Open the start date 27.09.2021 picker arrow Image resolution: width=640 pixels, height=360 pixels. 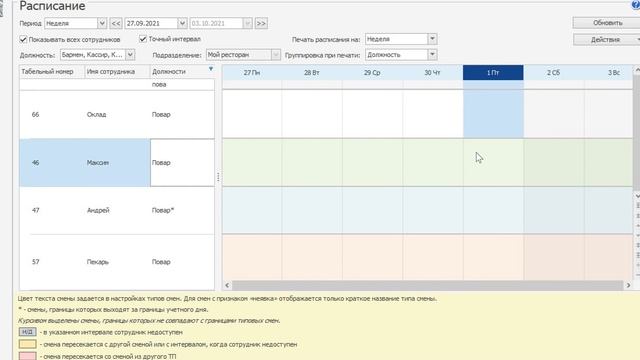coord(182,23)
